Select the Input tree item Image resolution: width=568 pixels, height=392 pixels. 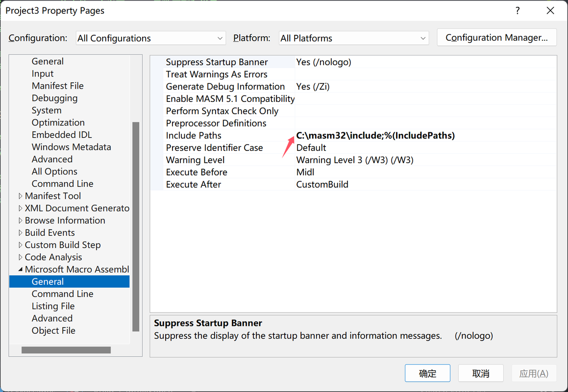(x=42, y=73)
